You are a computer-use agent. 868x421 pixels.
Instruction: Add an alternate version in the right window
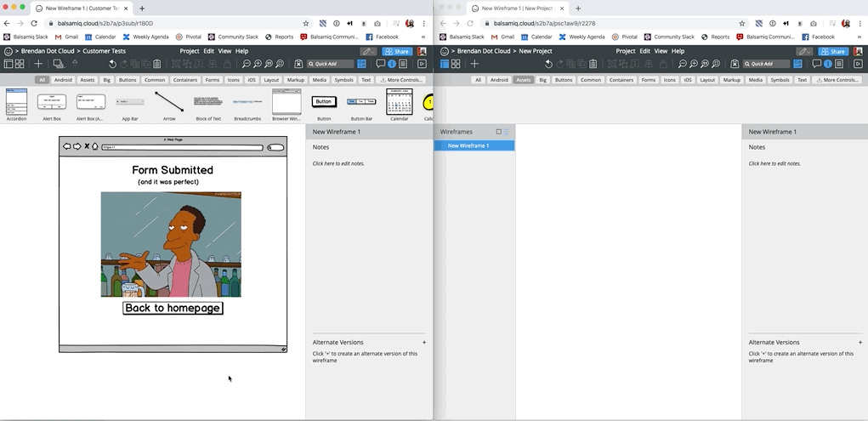pos(859,342)
